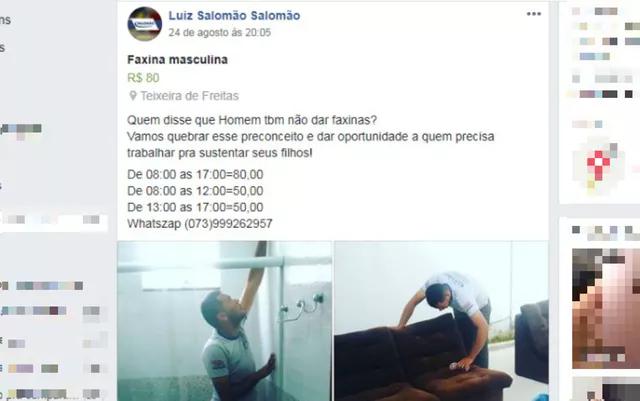Click the post description about preconceito
Viewport: 640px width, 401px height.
(x=311, y=137)
